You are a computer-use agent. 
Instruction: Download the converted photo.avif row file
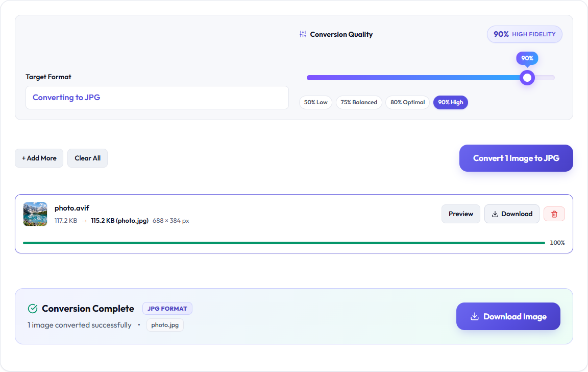click(512, 214)
